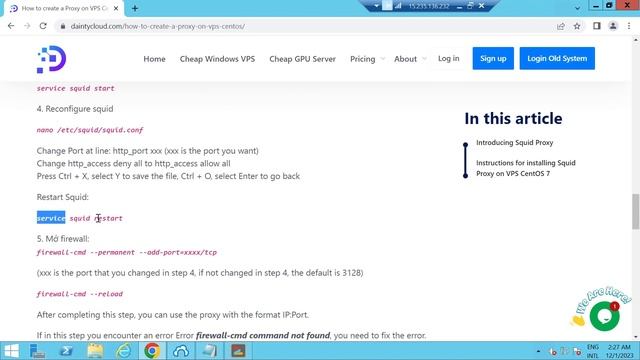Screen dimensions: 640x360
Task: Open the taskbar clock showing 2:27 AM
Action: [619, 351]
